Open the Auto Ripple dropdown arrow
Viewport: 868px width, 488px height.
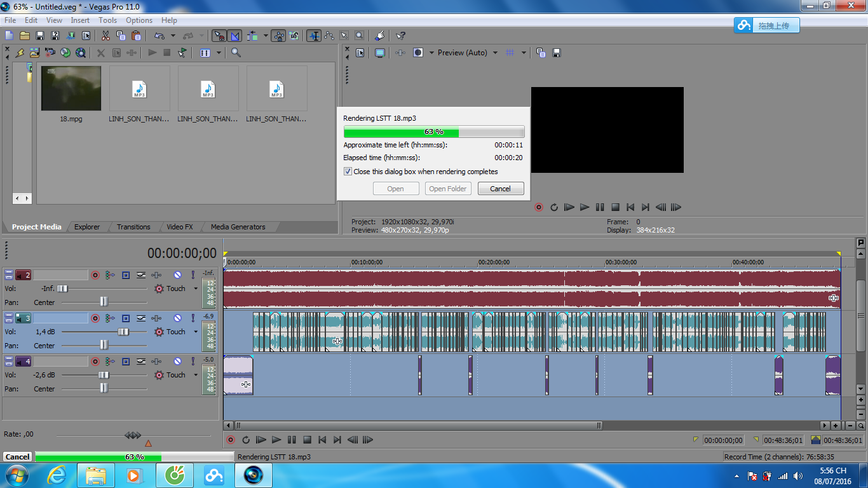(266, 36)
